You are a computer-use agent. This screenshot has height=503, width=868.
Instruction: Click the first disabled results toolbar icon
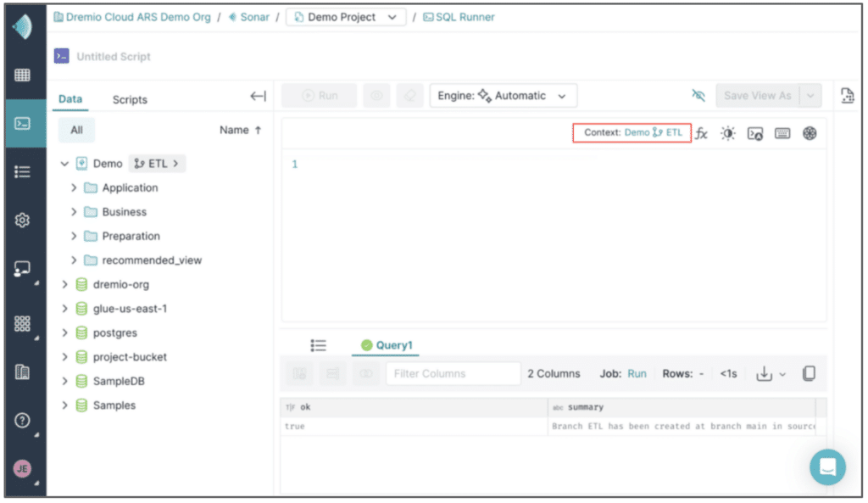299,374
